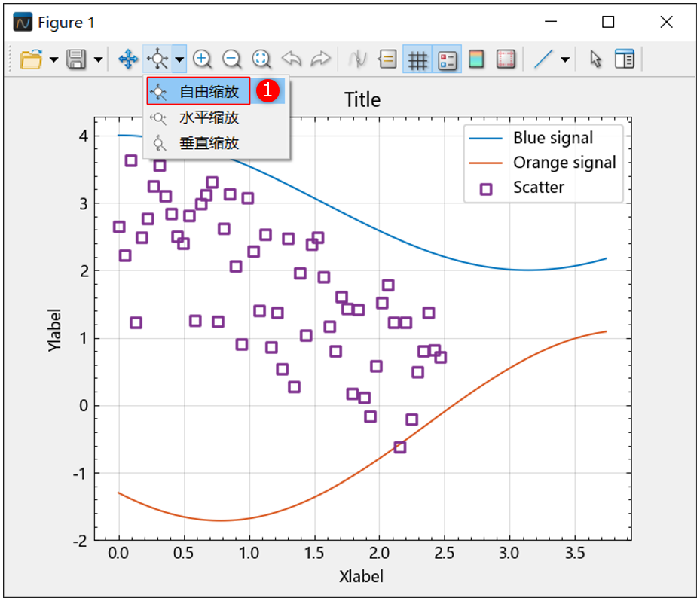Click the save figure disk icon
Viewport: 700px width, 601px height.
[x=76, y=59]
